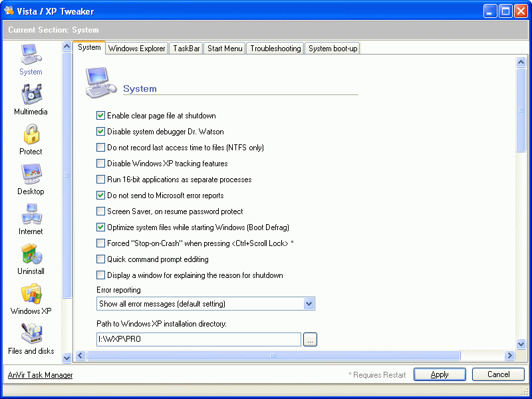Click the horizontal scroll left arrow

click(80, 356)
